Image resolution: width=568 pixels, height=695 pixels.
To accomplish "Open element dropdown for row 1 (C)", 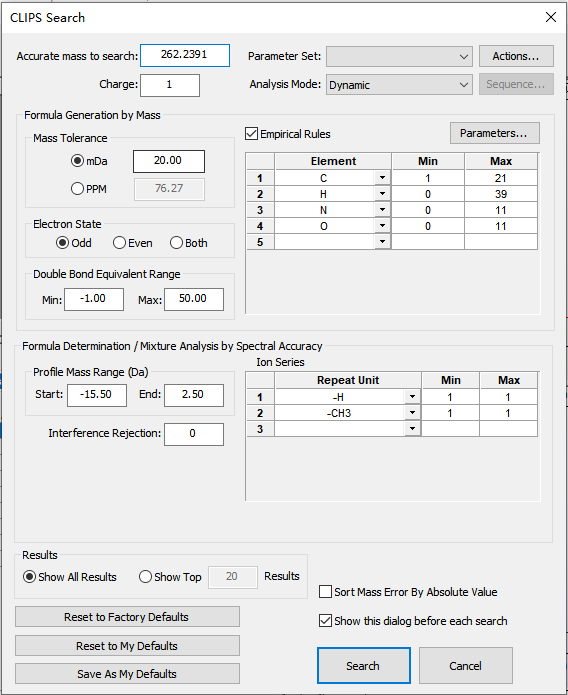I will pos(382,178).
